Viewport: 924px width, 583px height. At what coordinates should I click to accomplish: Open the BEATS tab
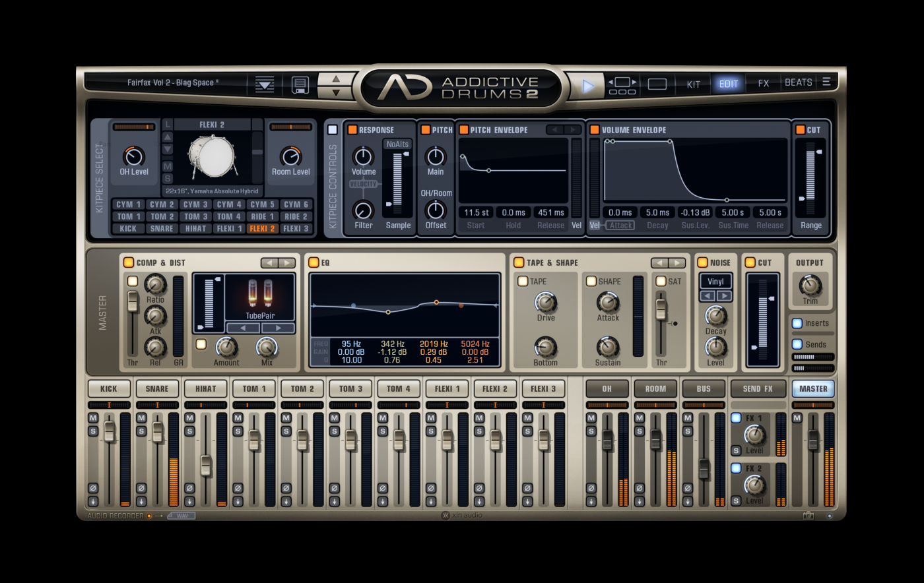click(799, 82)
